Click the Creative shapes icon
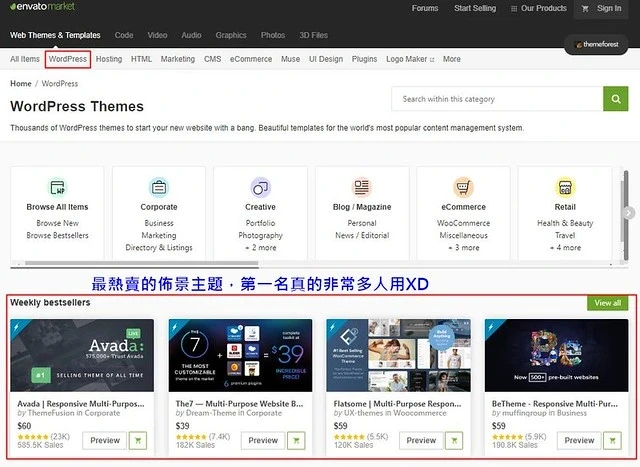The width and height of the screenshot is (640, 467). click(260, 187)
